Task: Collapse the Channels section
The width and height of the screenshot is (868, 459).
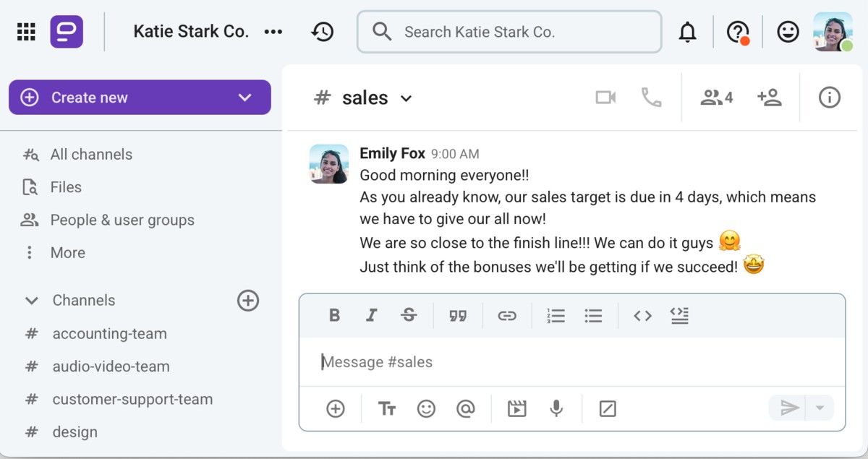Action: click(32, 300)
